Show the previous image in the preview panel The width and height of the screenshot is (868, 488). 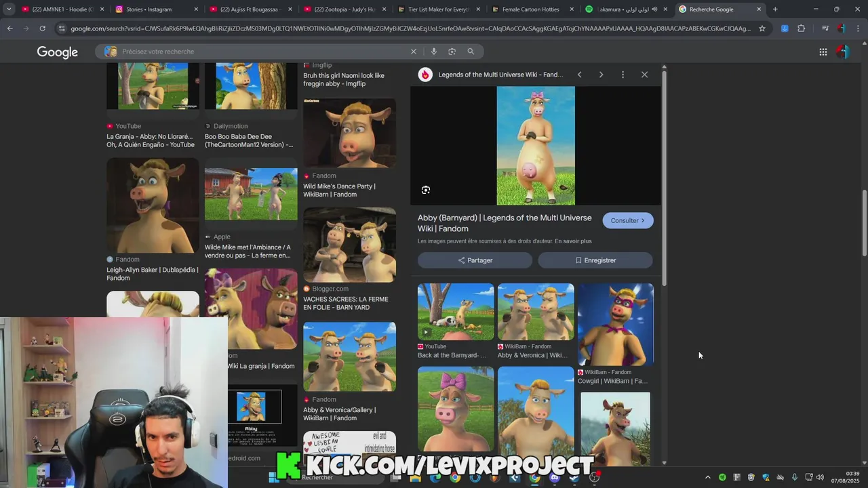[579, 75]
